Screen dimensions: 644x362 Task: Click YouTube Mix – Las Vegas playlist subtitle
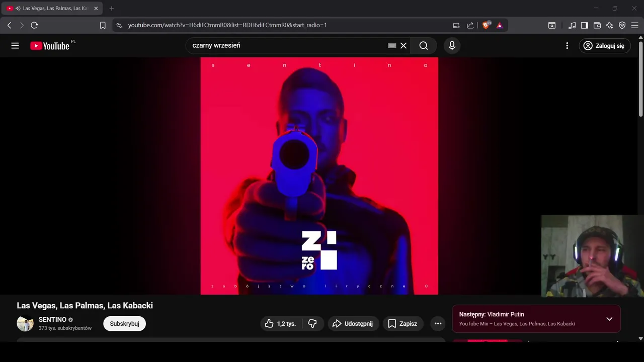pos(517,324)
